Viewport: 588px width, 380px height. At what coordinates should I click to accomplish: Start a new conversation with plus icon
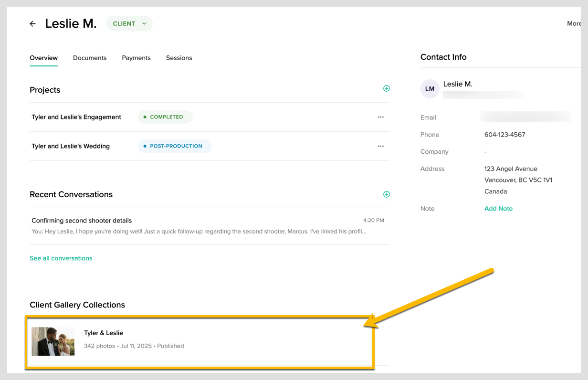(x=387, y=194)
